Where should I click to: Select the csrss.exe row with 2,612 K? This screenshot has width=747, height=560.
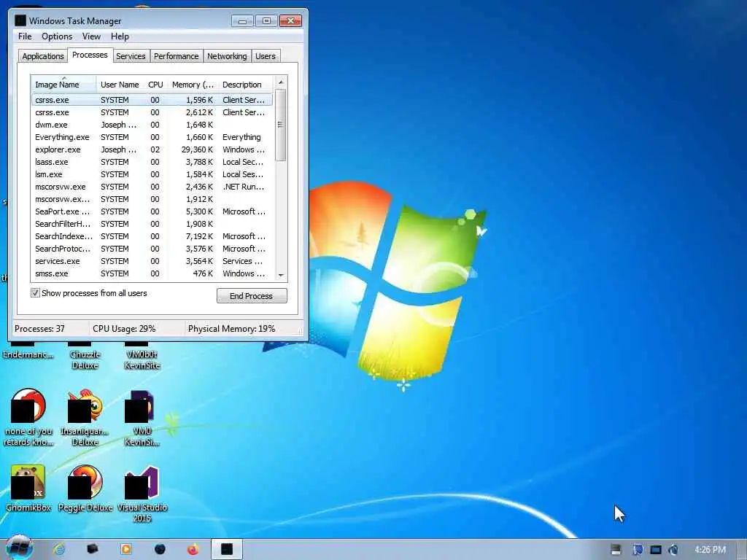tap(152, 112)
